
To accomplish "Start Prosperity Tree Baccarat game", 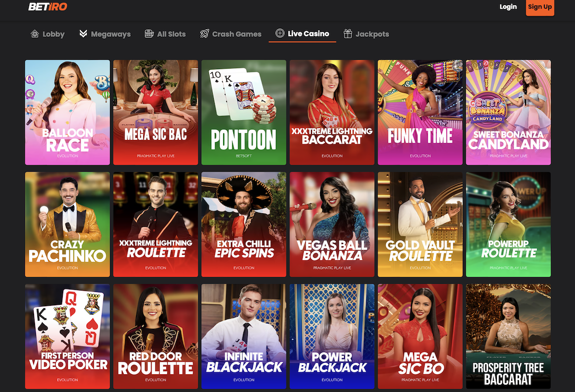I will [508, 336].
